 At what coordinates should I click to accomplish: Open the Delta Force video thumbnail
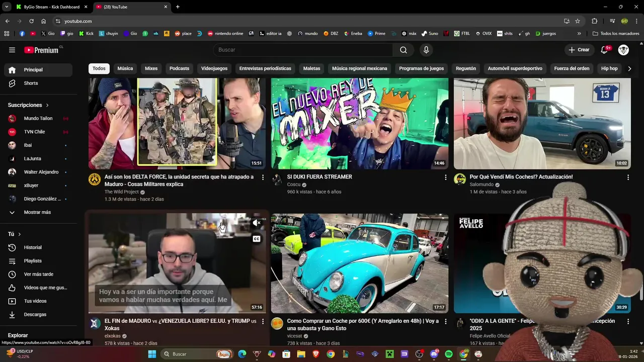[x=177, y=123]
